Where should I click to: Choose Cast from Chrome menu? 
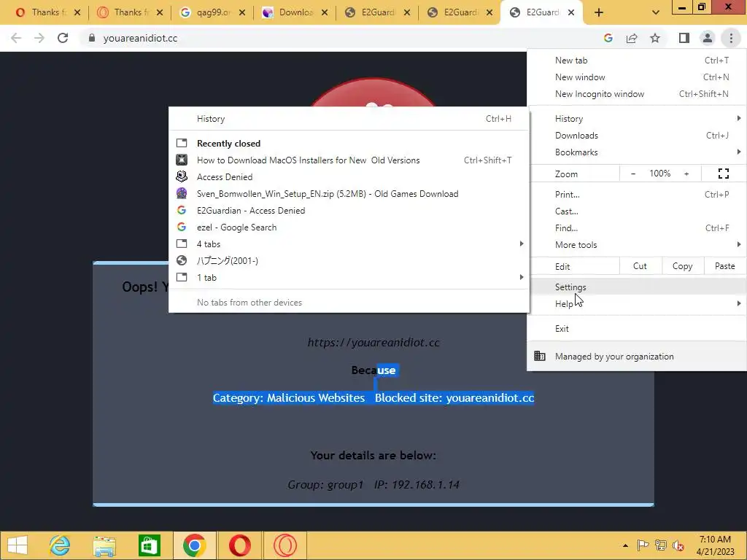pos(636,211)
